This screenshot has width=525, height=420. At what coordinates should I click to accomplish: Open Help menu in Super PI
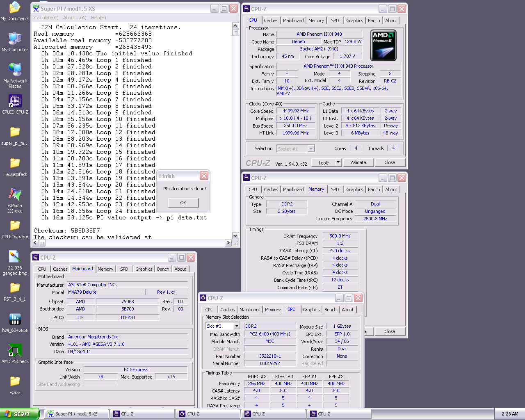click(x=98, y=18)
